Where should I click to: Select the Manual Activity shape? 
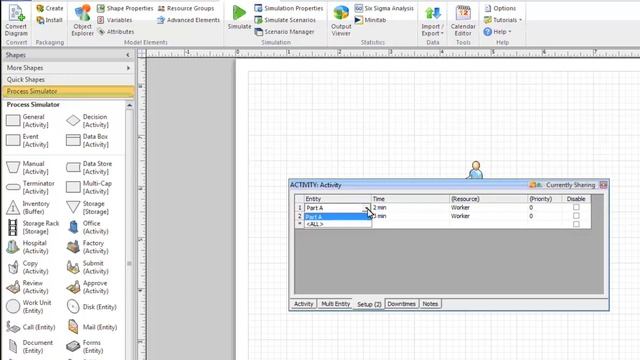click(x=28, y=168)
